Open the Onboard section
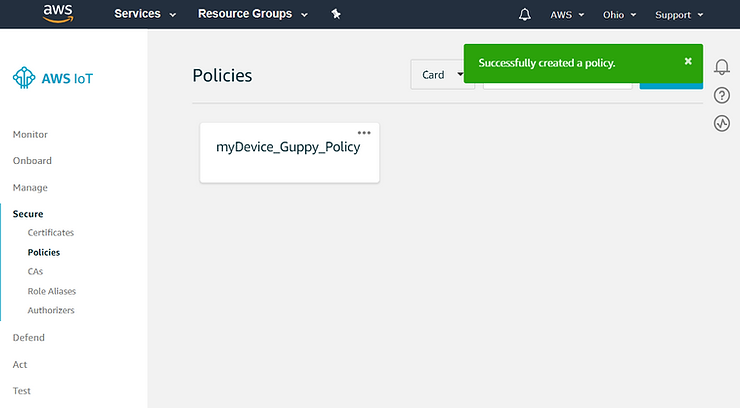The width and height of the screenshot is (740, 408). click(32, 161)
